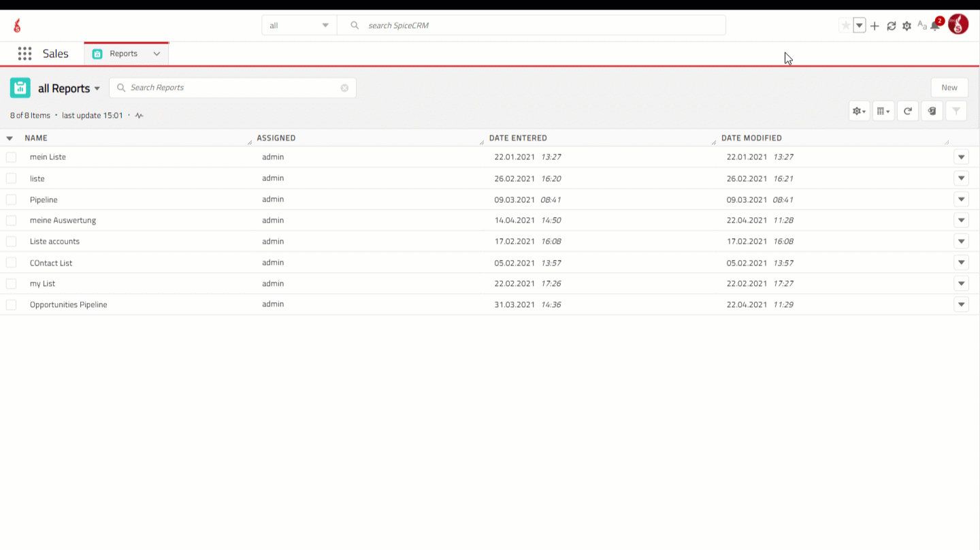The image size is (980, 550).
Task: Open the column chooser dropdown button
Action: [x=883, y=111]
